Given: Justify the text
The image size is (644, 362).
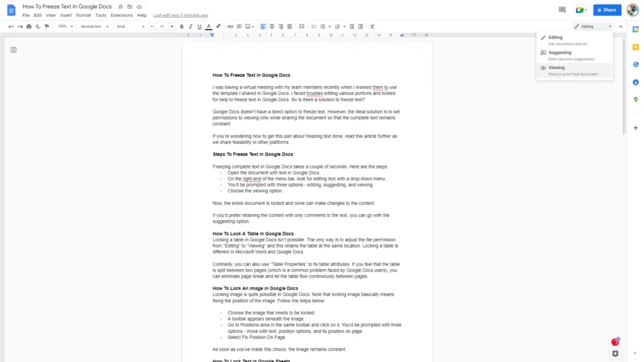Looking at the screenshot, I should pyautogui.click(x=289, y=26).
